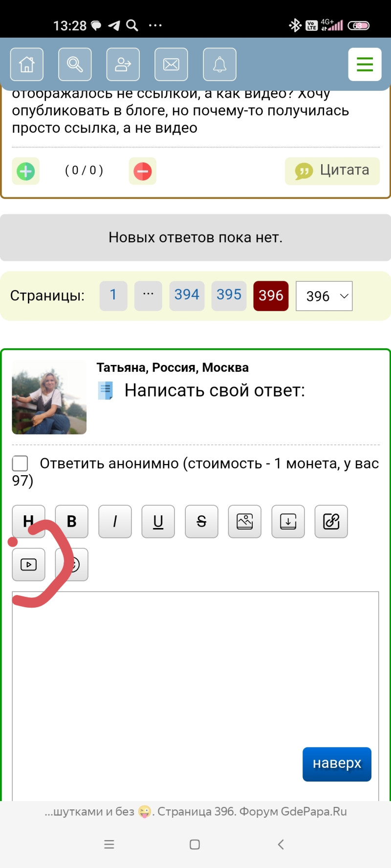The image size is (391, 868).
Task: Quote the post with Цитата button
Action: 332,171
